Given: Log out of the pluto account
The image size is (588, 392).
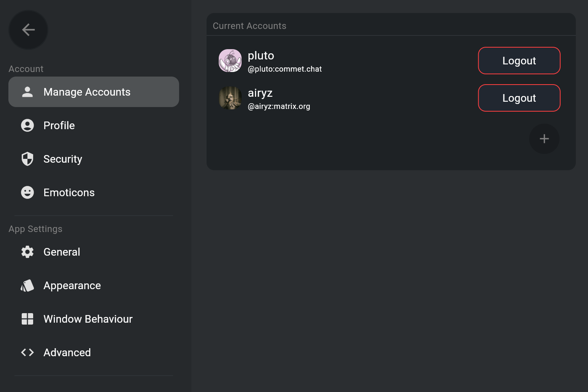Looking at the screenshot, I should 519,61.
